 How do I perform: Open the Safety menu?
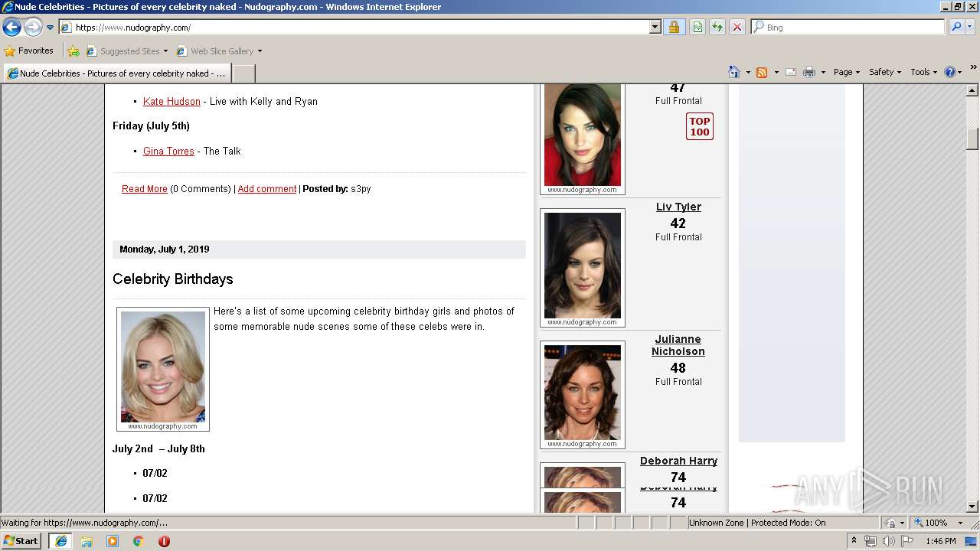click(884, 72)
